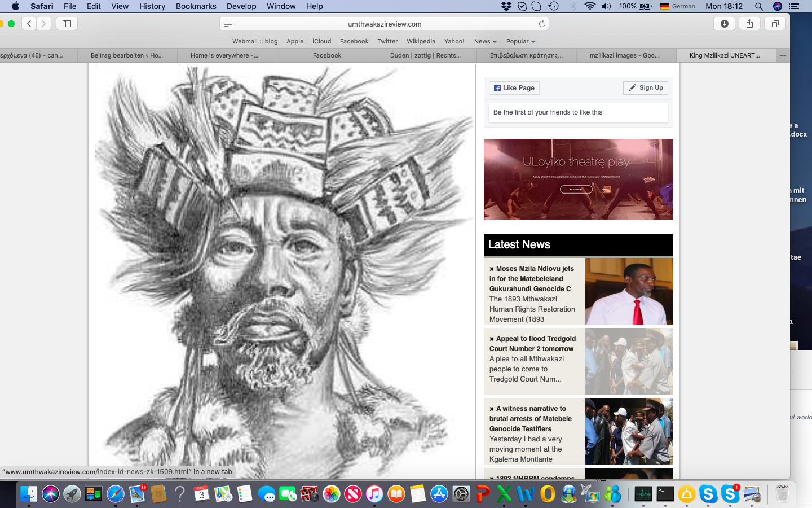The image size is (812, 508).
Task: Open Mail app with badge in Dock
Action: pos(137,494)
